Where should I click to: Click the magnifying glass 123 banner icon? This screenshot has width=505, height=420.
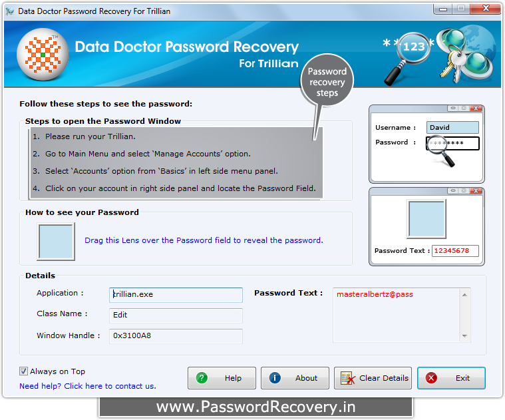[x=408, y=59]
